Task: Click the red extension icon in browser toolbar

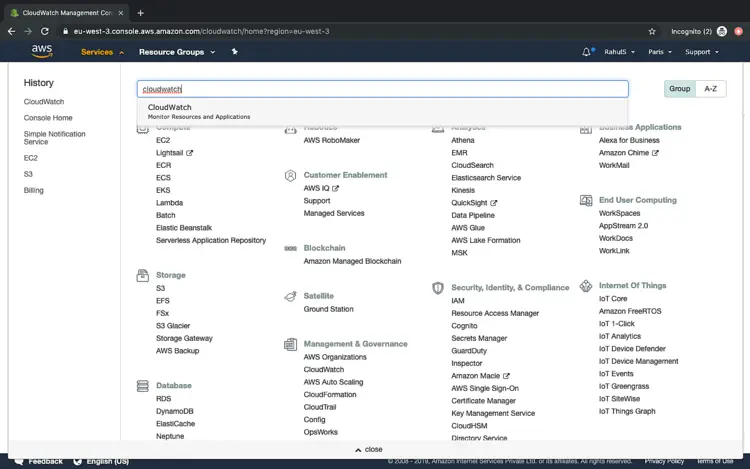Action: click(739, 32)
